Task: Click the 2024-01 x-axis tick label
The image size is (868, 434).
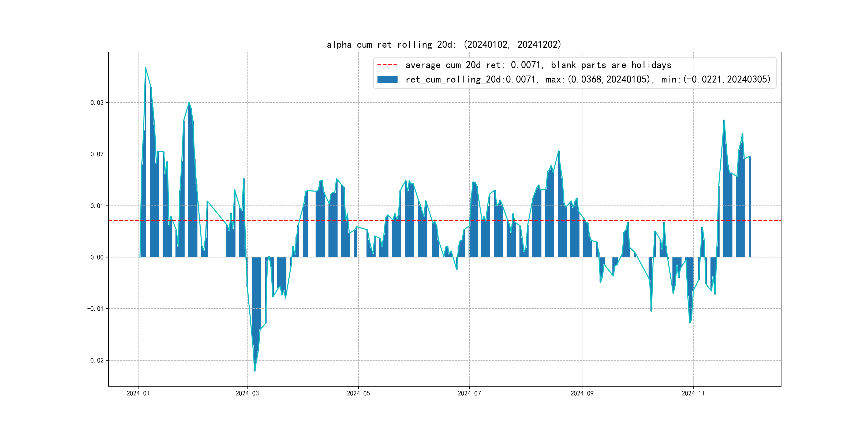Action: coord(138,393)
